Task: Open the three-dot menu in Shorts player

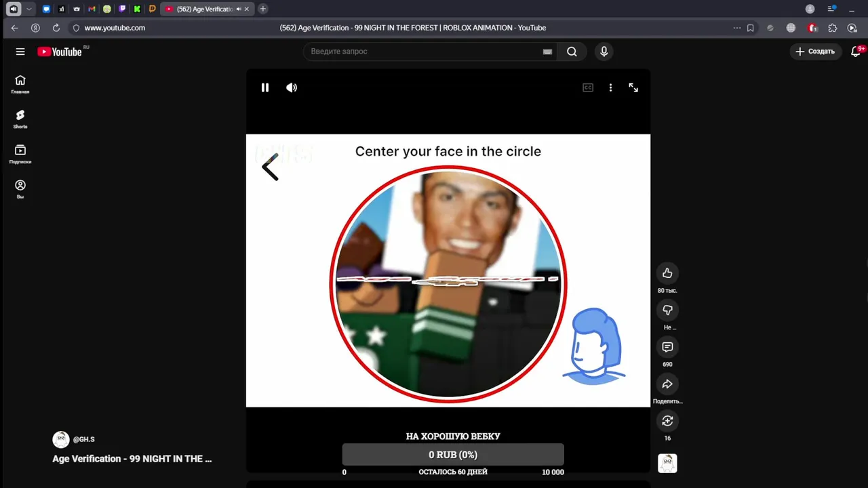Action: [x=610, y=87]
